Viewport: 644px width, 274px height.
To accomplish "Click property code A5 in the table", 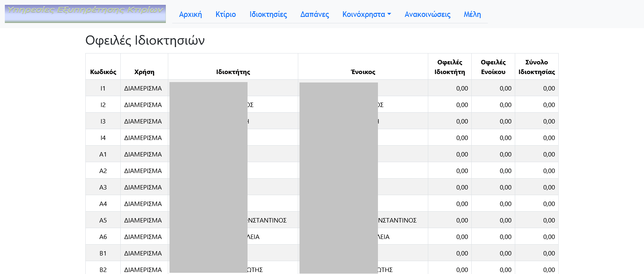I will (103, 220).
